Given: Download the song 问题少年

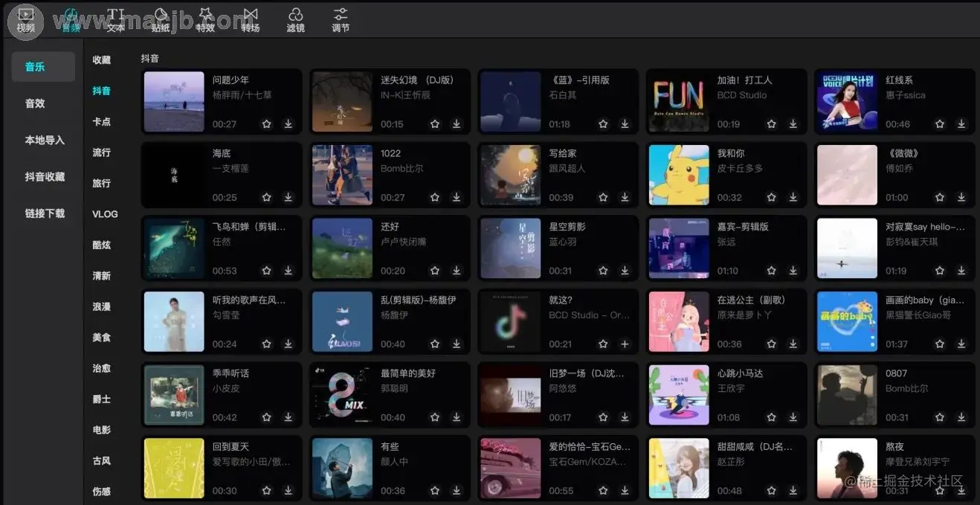Looking at the screenshot, I should (288, 124).
